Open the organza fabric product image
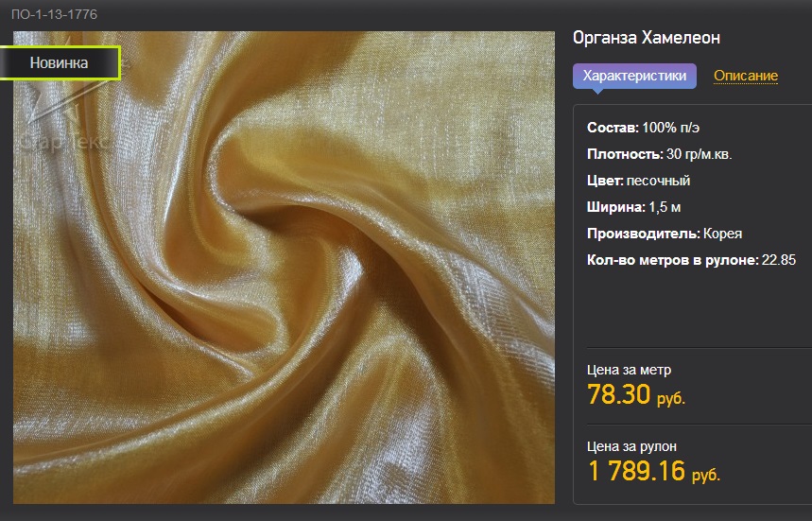 [x=284, y=268]
